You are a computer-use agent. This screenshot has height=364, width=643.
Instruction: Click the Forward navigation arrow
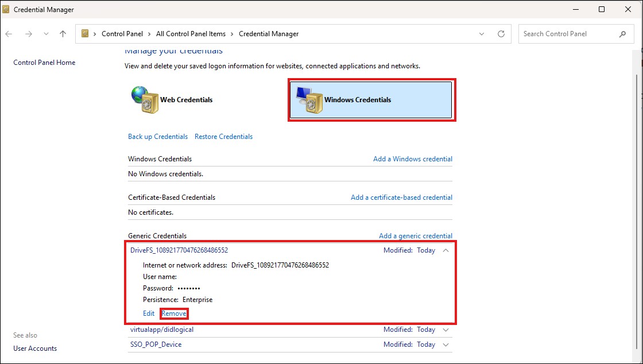tap(28, 34)
